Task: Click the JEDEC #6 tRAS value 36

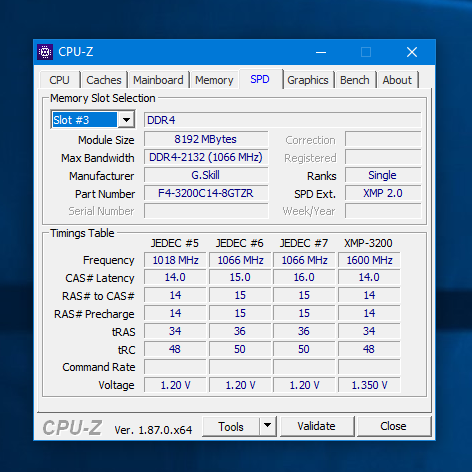Action: coord(240,331)
